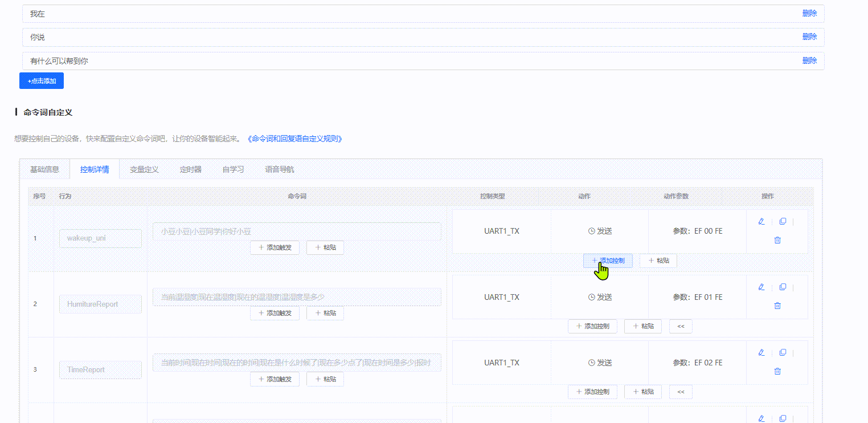This screenshot has height=423, width=868.
Task: Delete the EF 00 FE control entry
Action: [777, 240]
